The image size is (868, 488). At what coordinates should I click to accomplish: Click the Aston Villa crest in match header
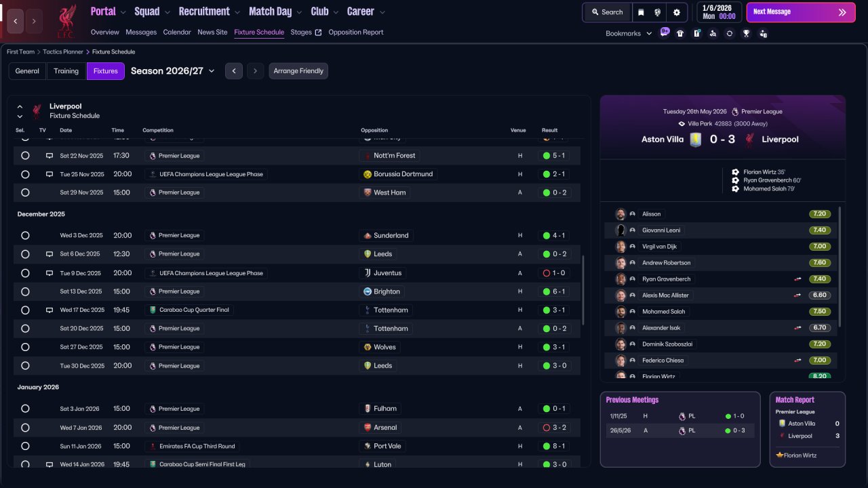point(695,140)
